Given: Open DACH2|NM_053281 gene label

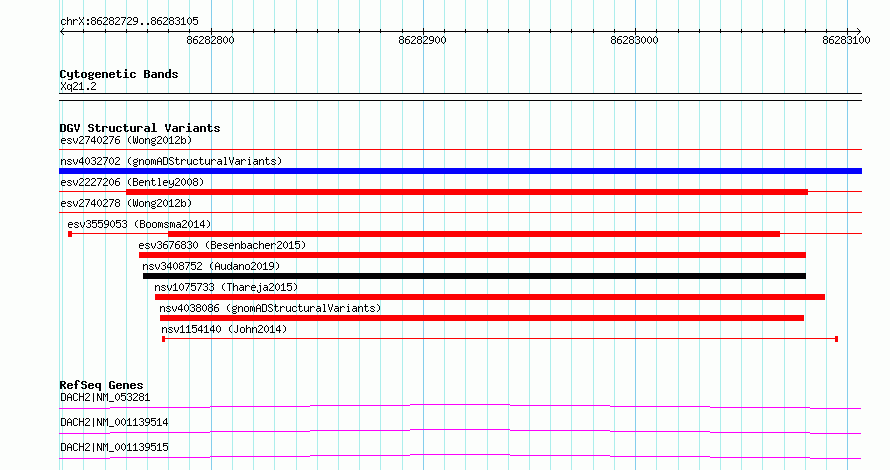Looking at the screenshot, I should tap(105, 397).
